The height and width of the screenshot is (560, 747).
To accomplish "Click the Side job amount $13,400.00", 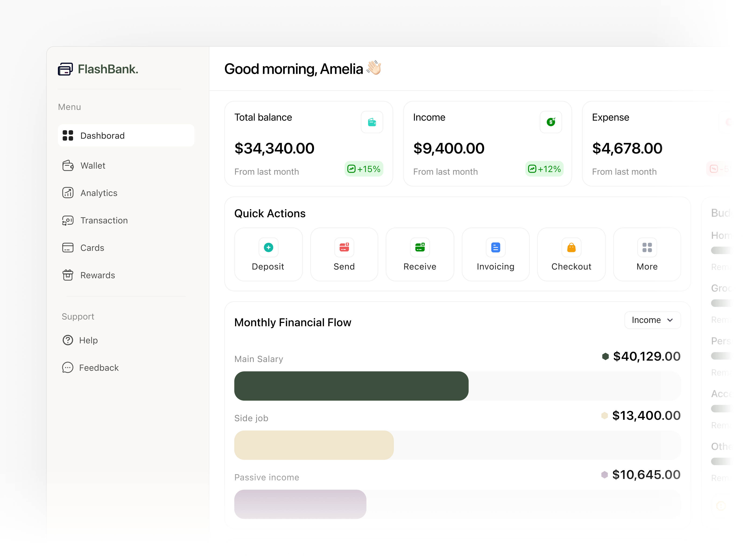I will [x=646, y=415].
